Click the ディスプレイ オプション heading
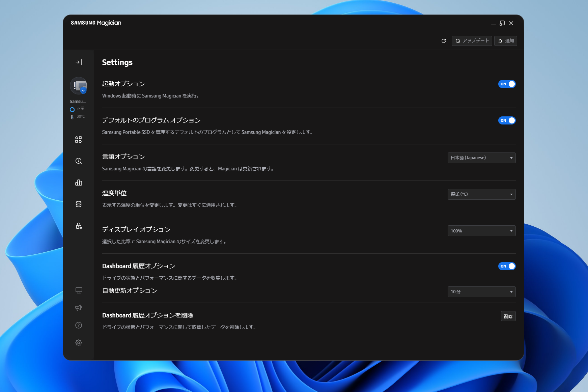This screenshot has width=588, height=392. click(136, 230)
